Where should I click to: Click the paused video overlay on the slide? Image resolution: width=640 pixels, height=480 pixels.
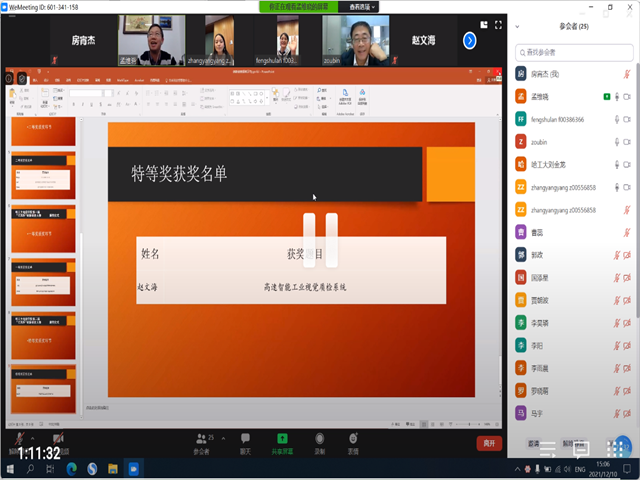point(320,239)
